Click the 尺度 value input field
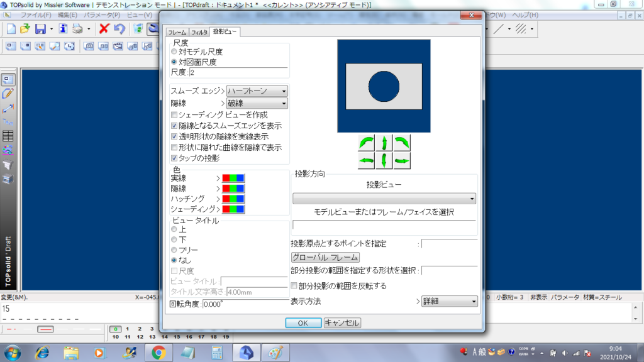The height and width of the screenshot is (362, 644). point(238,72)
